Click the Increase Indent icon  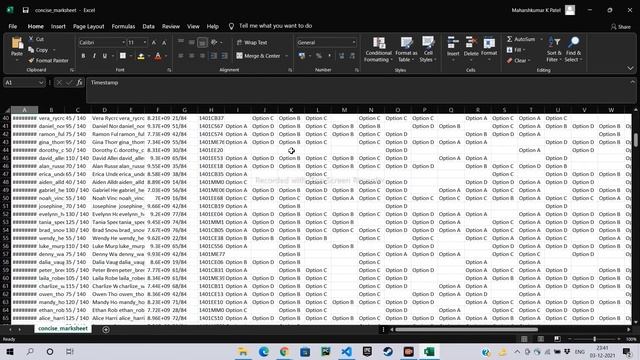click(224, 56)
